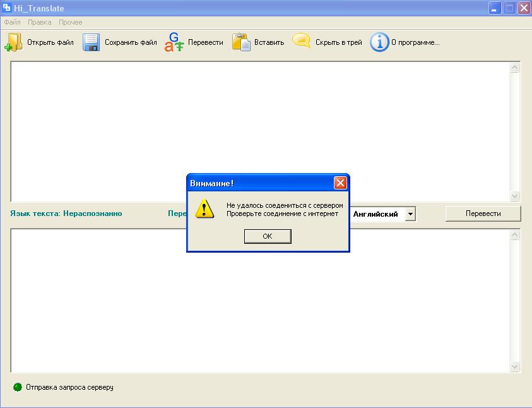The height and width of the screenshot is (408, 532).
Task: Click the Google Translate icon in toolbar
Action: [x=174, y=42]
